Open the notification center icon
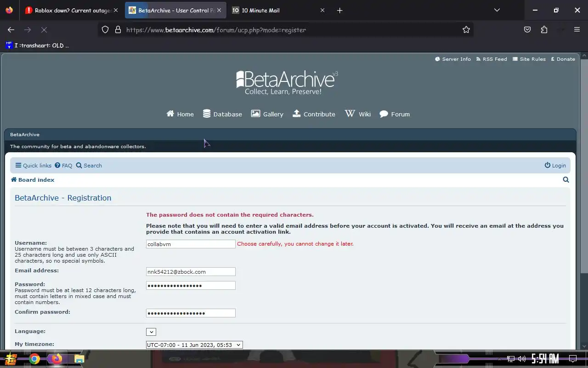 (x=573, y=359)
